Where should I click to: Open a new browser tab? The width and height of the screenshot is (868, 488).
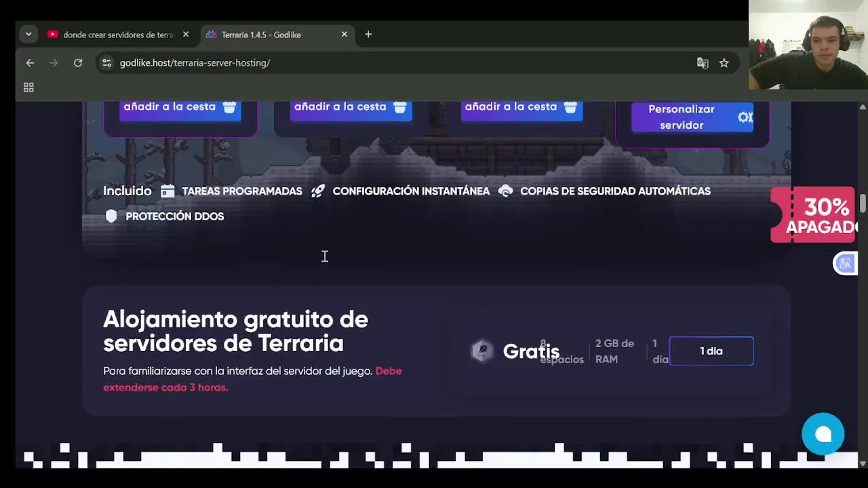(x=368, y=35)
